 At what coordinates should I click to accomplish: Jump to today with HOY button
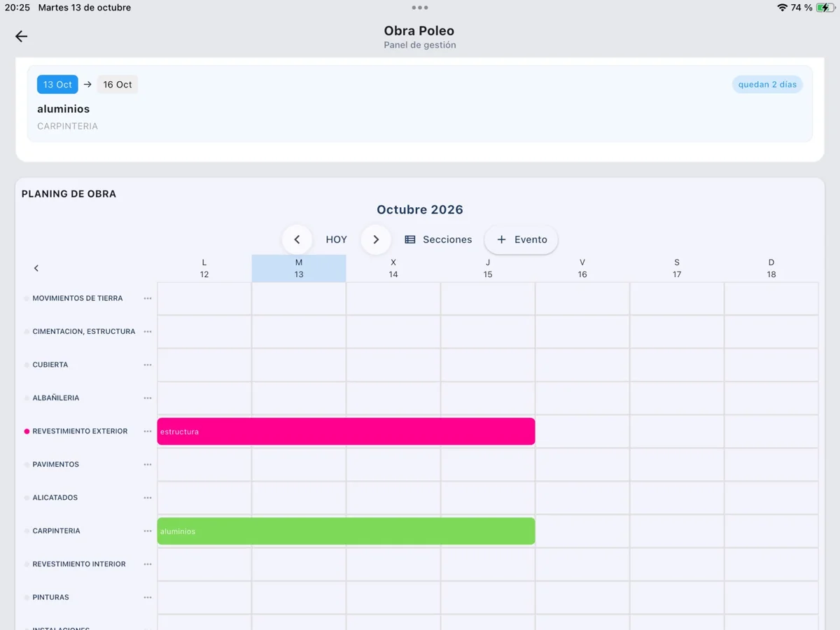[x=337, y=239]
